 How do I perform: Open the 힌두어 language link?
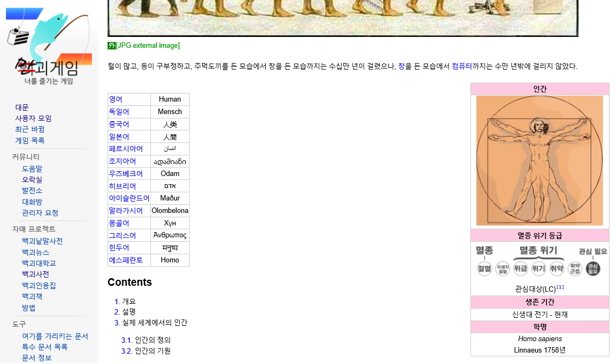tap(119, 248)
